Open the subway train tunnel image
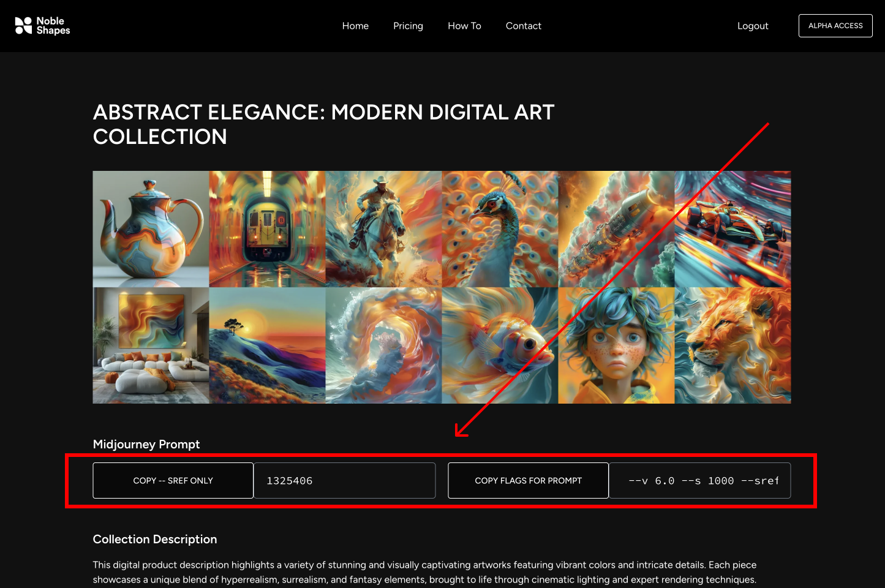This screenshot has height=588, width=885. pos(267,228)
